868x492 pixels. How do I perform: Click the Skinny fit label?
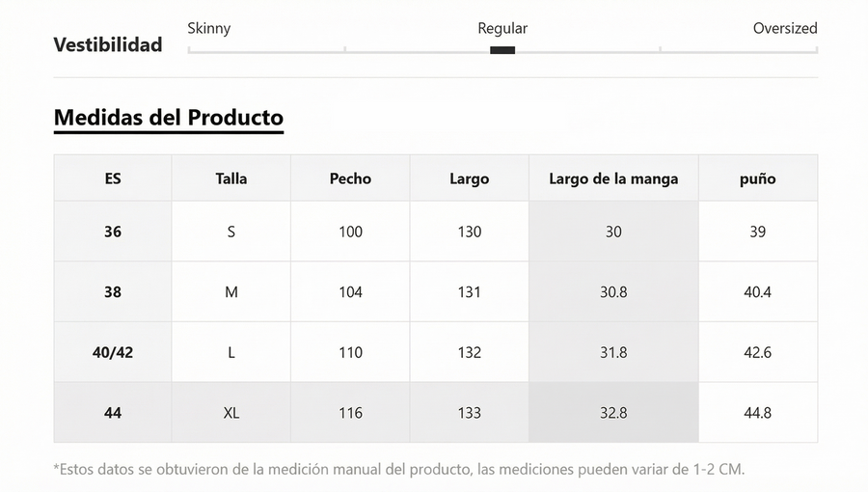pyautogui.click(x=209, y=28)
